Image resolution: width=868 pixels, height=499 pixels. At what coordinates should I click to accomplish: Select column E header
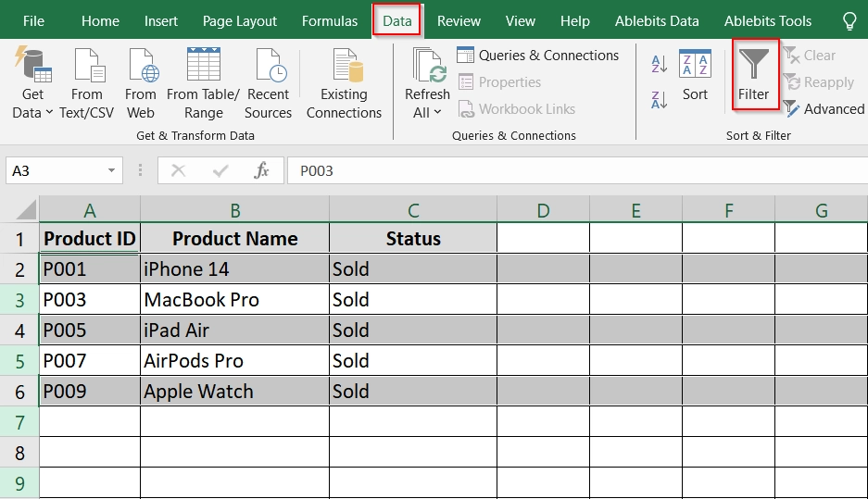click(635, 210)
